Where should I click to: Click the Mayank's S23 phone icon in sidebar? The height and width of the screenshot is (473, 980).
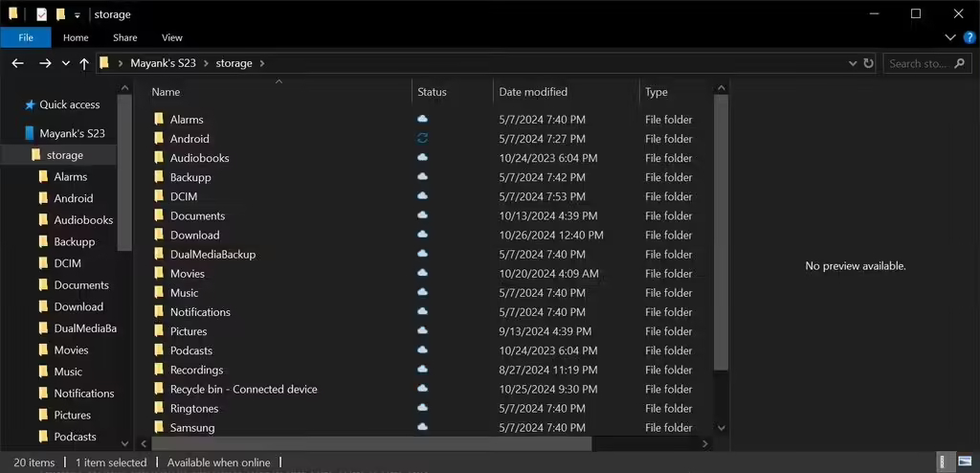[29, 133]
